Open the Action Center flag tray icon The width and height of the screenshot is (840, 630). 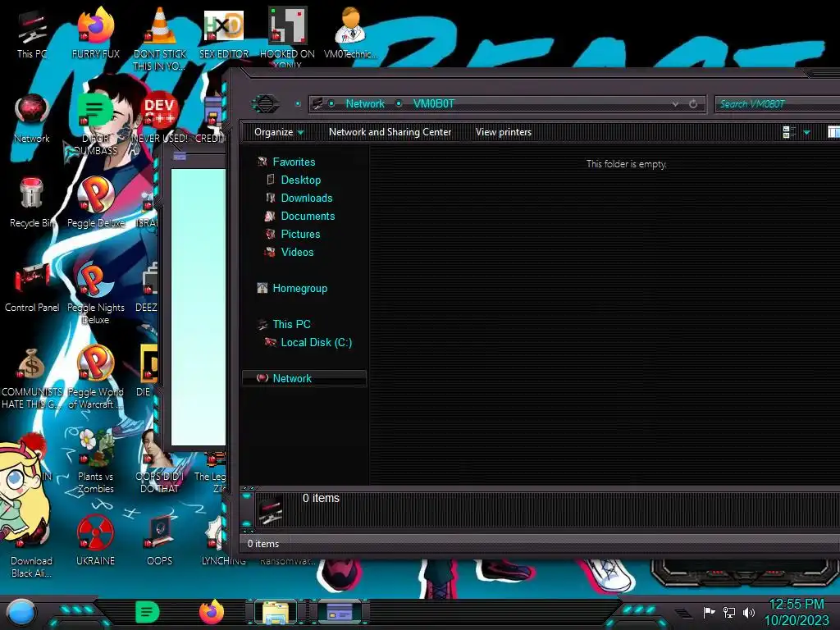tap(709, 612)
